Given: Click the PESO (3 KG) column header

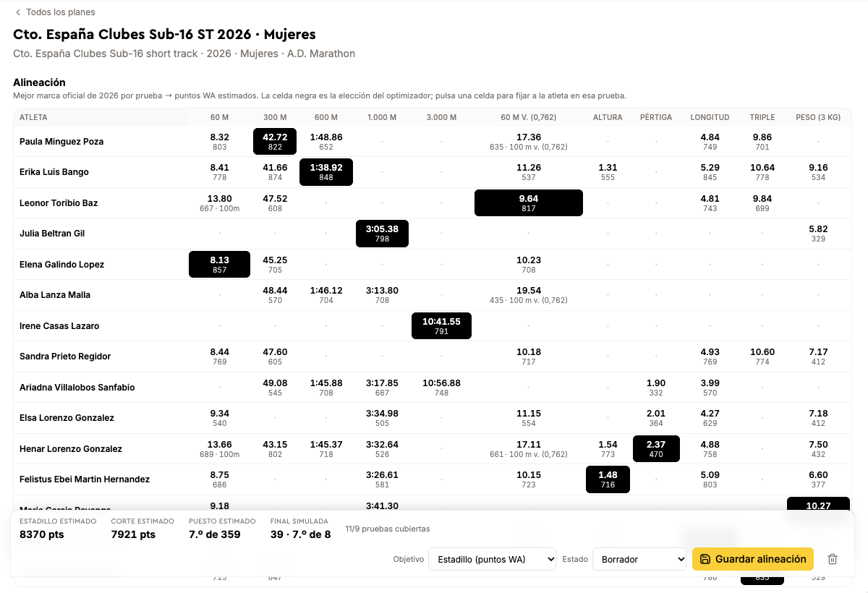Looking at the screenshot, I should coord(819,117).
